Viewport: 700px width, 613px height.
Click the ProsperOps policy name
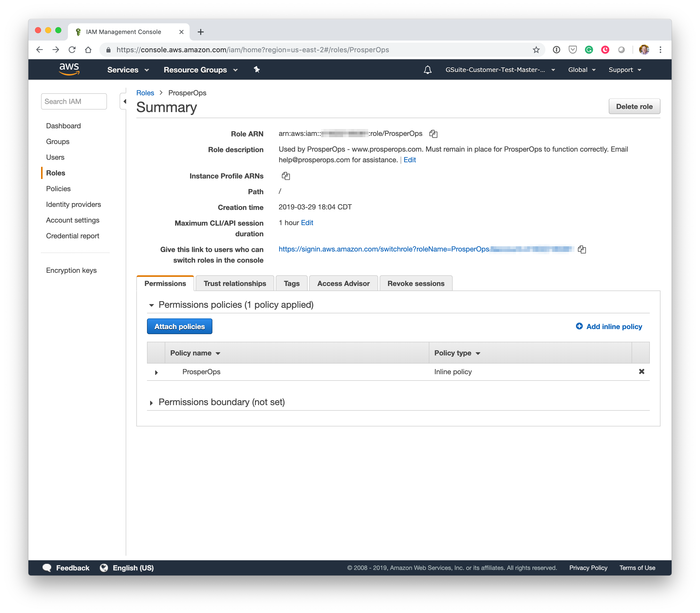click(x=201, y=372)
